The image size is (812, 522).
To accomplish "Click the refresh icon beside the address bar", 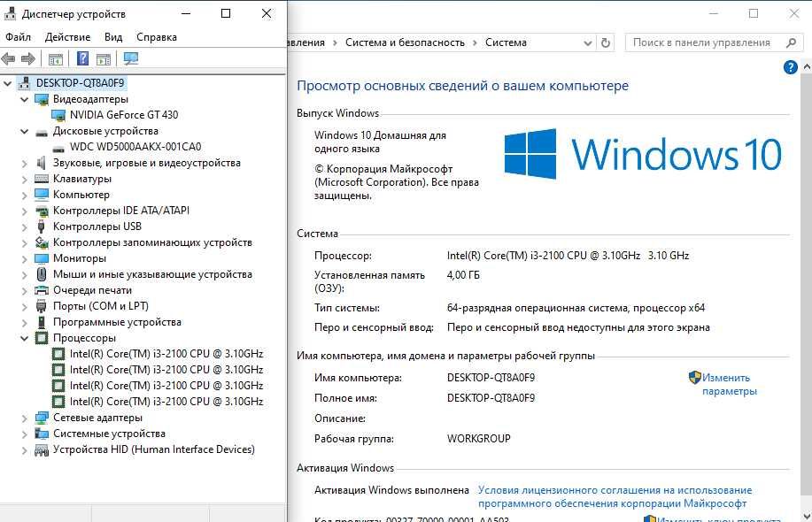I will 606,42.
